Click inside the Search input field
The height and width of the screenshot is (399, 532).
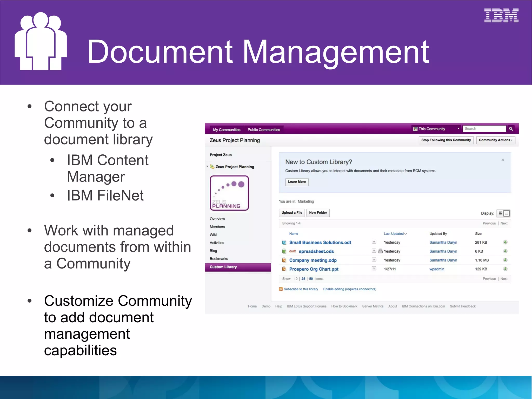[x=484, y=129]
